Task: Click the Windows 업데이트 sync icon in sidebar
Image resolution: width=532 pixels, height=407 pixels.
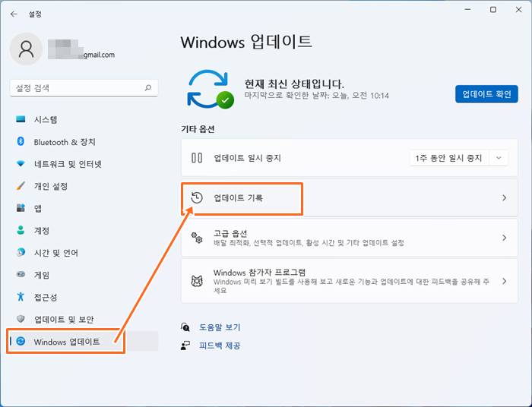Action: pyautogui.click(x=21, y=341)
